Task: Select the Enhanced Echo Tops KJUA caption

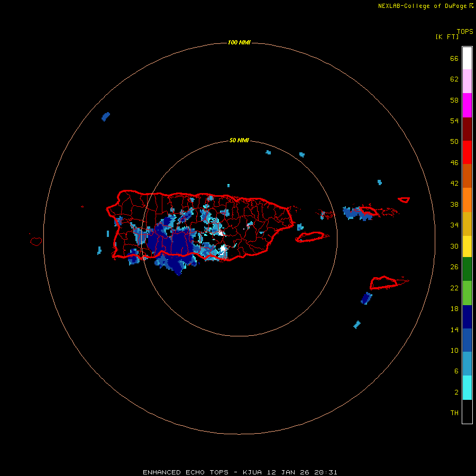Action: coord(240,472)
